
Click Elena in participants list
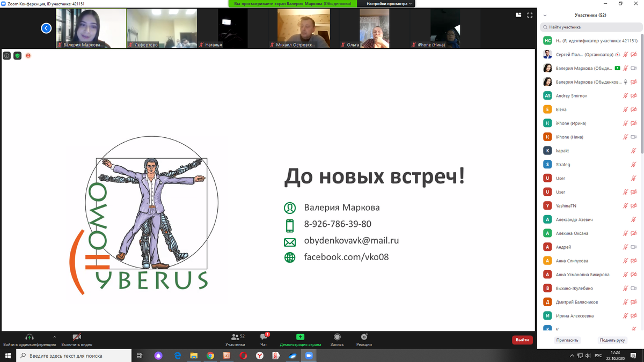[x=590, y=109]
